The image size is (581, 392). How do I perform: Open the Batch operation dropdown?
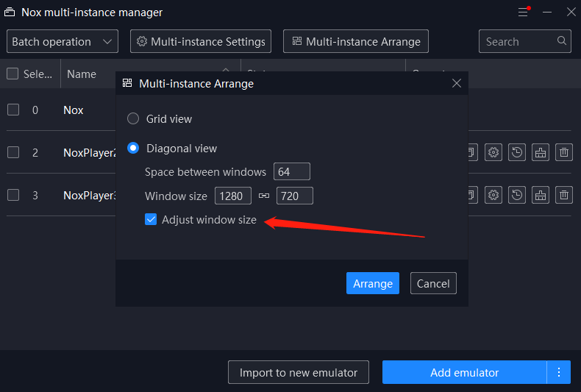[63, 41]
